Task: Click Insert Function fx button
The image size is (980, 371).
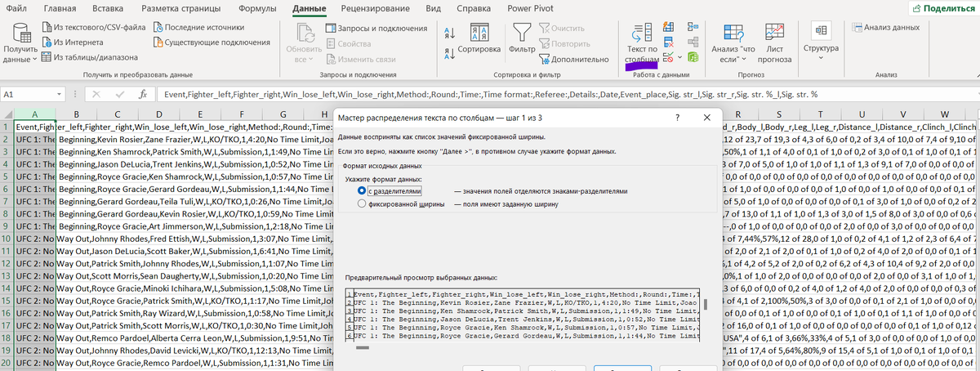Action: pos(142,94)
